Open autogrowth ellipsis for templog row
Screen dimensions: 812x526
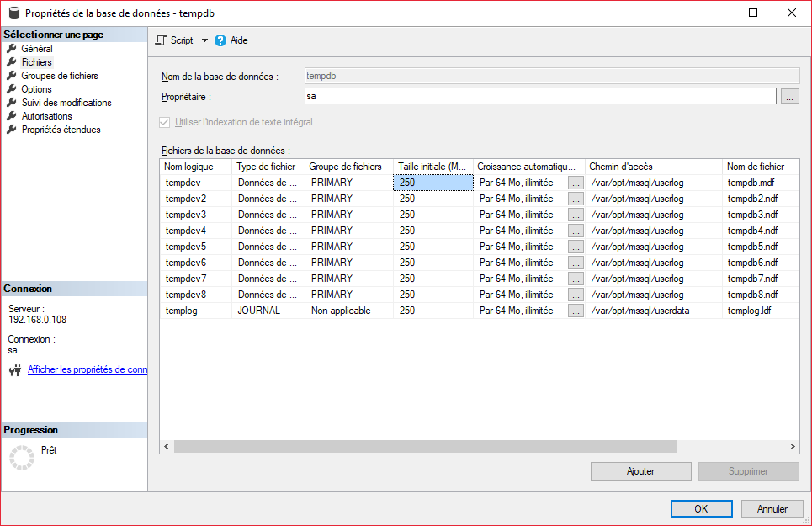(576, 311)
